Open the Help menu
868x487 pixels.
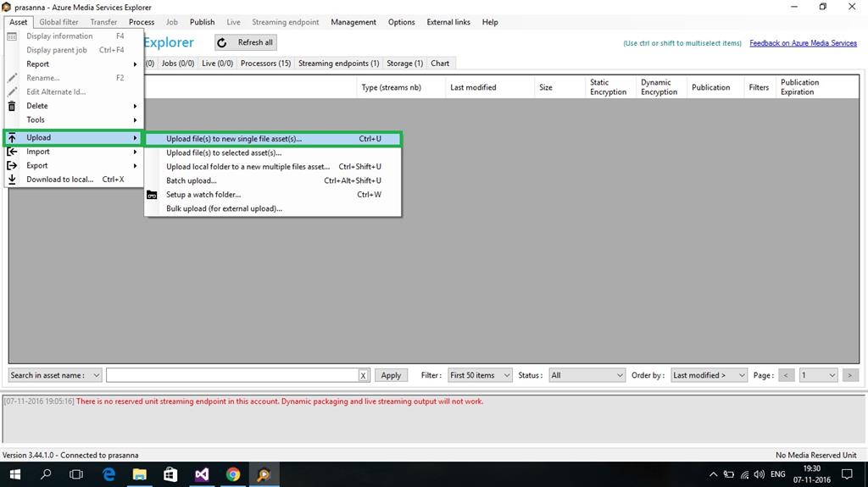point(490,22)
